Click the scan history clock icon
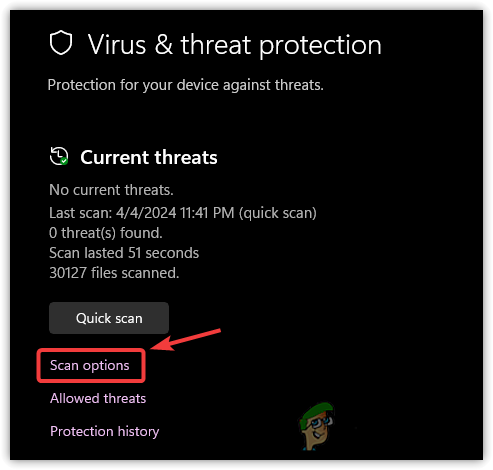The width and height of the screenshot is (493, 470). click(x=59, y=156)
